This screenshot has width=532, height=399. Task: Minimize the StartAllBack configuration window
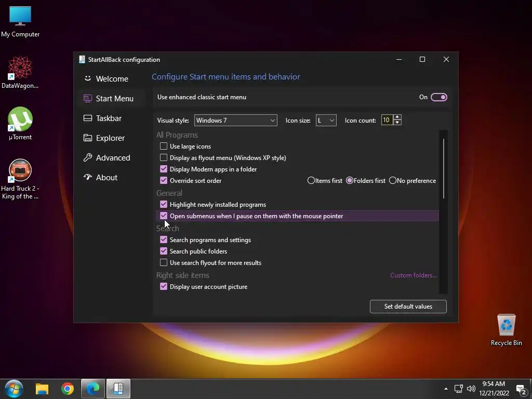point(399,59)
